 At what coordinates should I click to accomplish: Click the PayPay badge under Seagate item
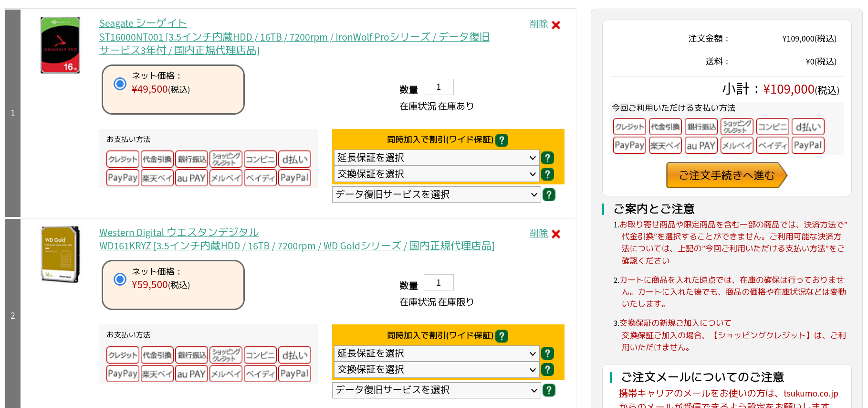[123, 178]
